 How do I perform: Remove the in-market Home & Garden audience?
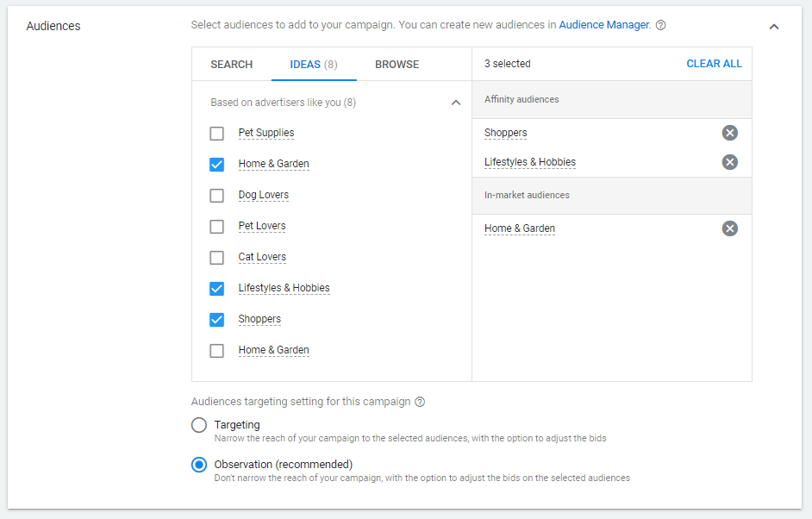pyautogui.click(x=730, y=228)
